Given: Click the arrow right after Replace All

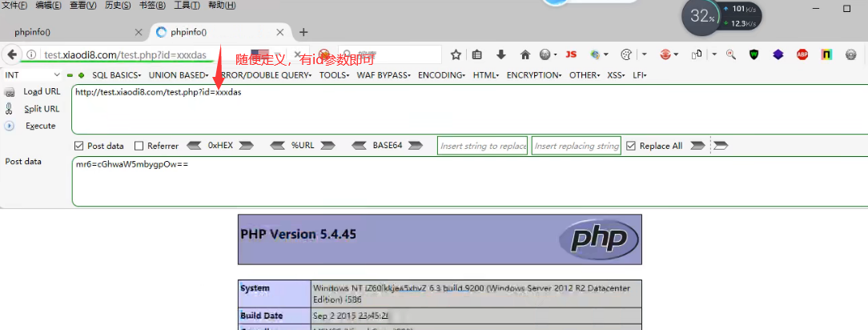Looking at the screenshot, I should click(697, 146).
